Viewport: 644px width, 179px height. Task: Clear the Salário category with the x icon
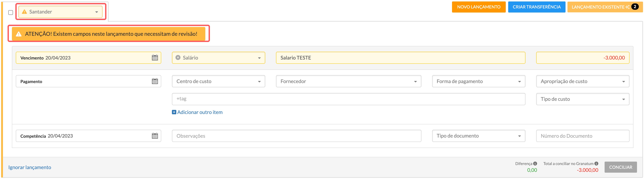tap(178, 57)
